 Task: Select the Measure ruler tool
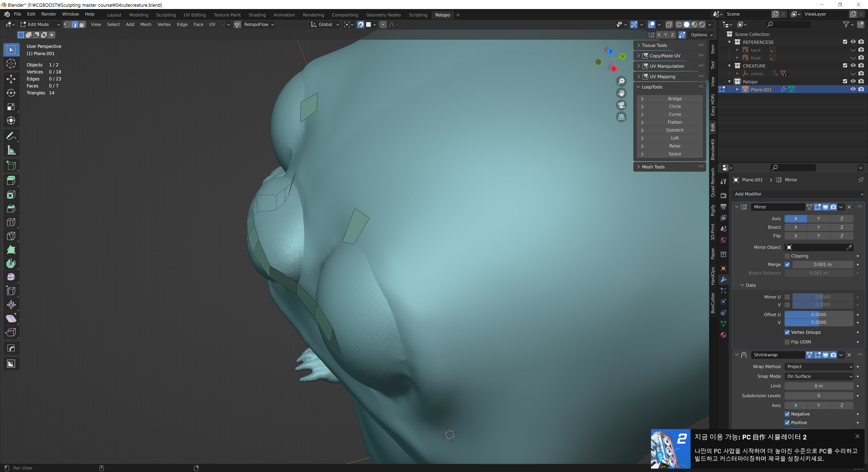point(11,150)
